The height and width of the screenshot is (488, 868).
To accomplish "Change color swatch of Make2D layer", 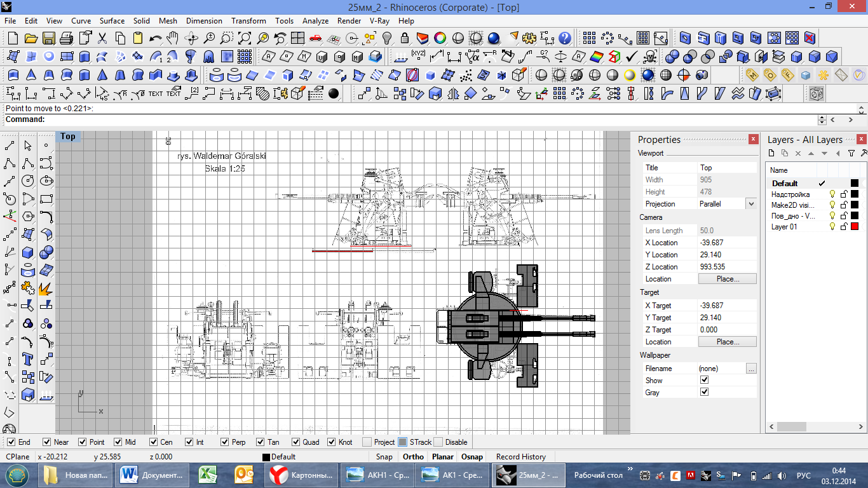I will (855, 205).
